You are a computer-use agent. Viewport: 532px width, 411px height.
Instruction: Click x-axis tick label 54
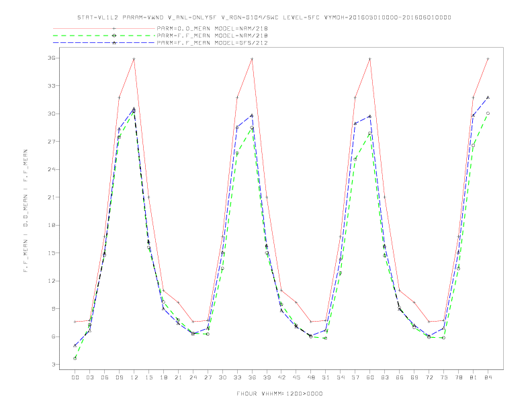tap(341, 377)
